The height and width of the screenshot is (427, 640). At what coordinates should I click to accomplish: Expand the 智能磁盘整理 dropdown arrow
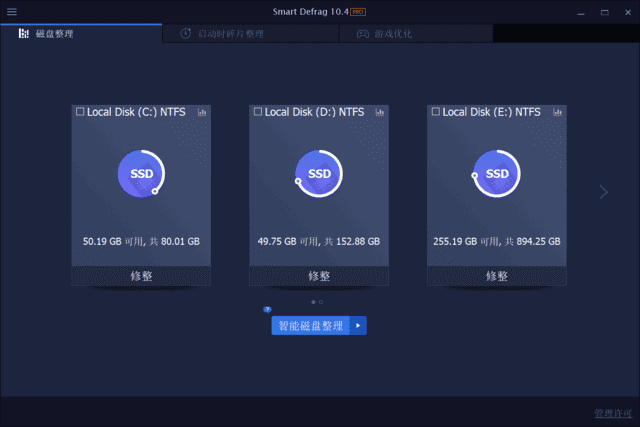[359, 325]
